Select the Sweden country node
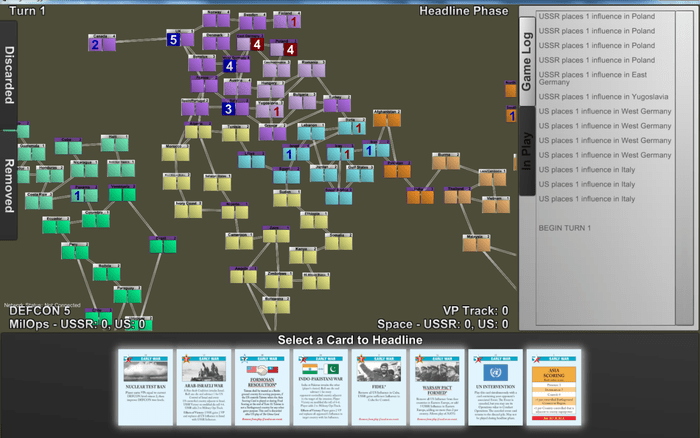This screenshot has width=700, height=438. click(252, 21)
